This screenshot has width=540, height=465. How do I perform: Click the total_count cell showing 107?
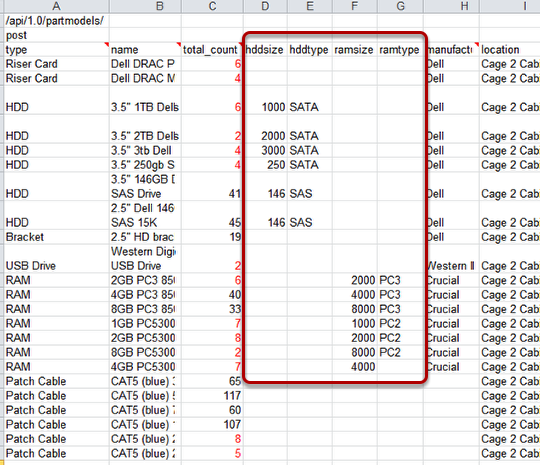[x=212, y=425]
